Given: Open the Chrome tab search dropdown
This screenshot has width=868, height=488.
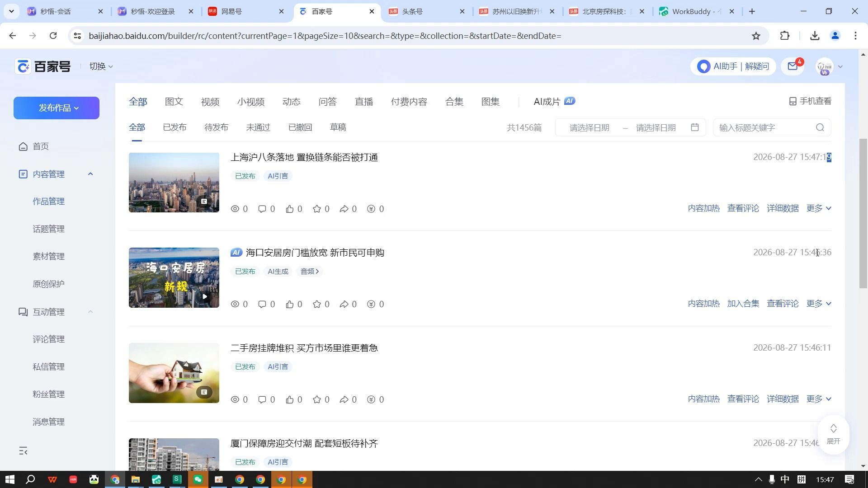Looking at the screenshot, I should tap(11, 11).
